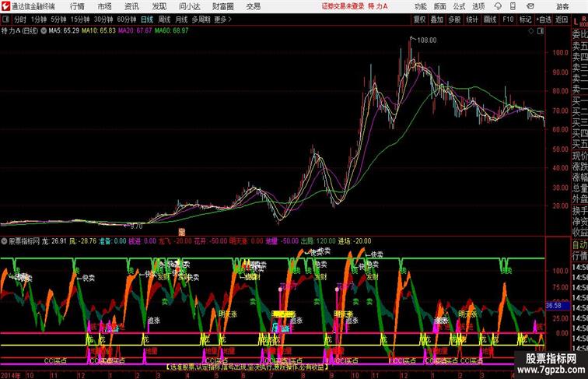Click the orange marker below price chart
The width and height of the screenshot is (588, 379).
pyautogui.click(x=182, y=232)
